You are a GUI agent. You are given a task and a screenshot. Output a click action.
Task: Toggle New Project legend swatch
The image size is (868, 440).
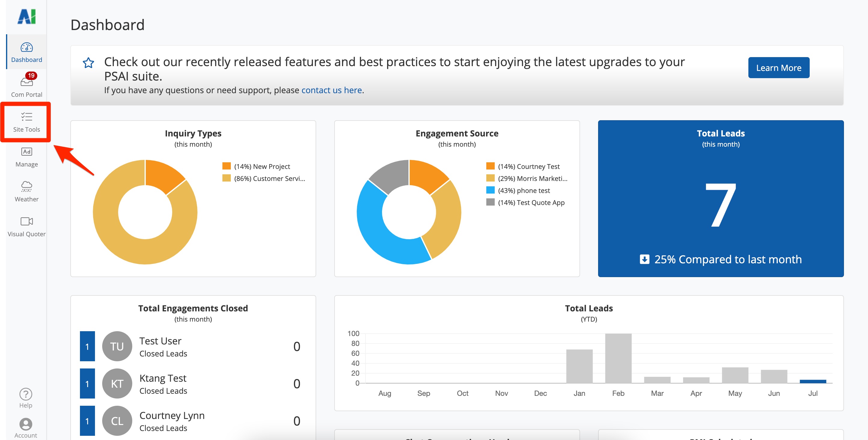[226, 166]
